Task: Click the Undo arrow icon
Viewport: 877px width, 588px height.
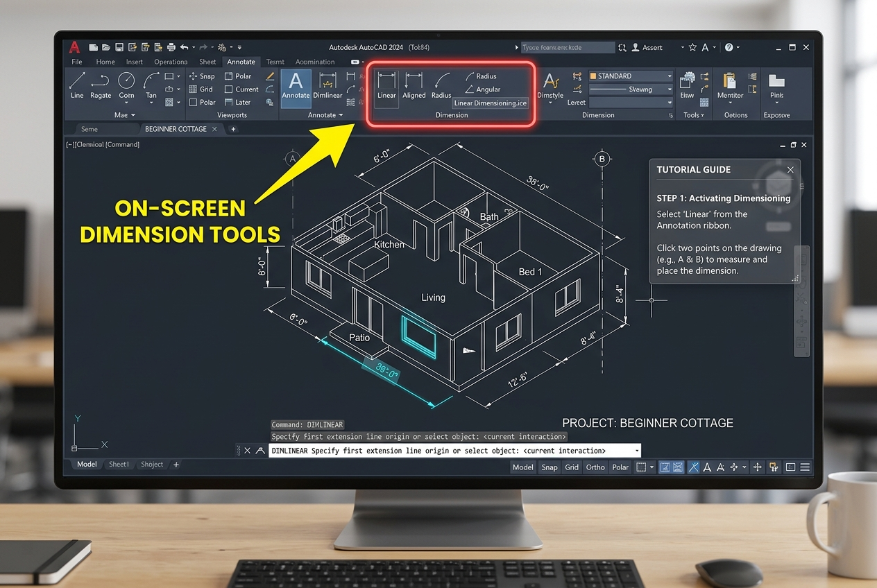Action: point(184,48)
